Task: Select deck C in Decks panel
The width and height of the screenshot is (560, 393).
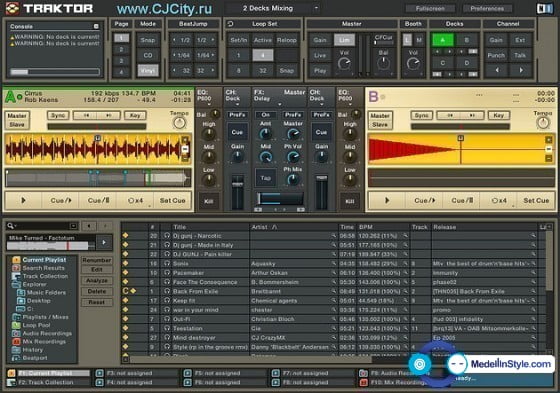Action: point(442,63)
